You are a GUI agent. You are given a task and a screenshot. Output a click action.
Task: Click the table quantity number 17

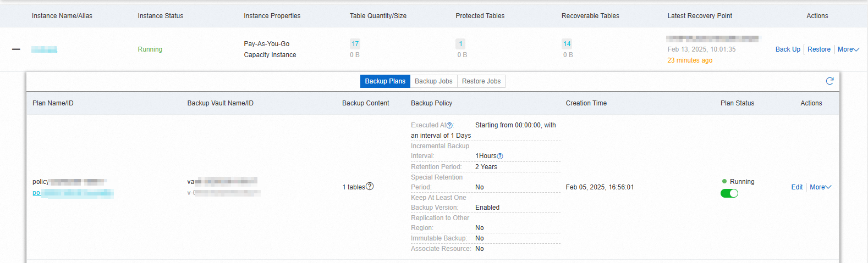(x=355, y=44)
